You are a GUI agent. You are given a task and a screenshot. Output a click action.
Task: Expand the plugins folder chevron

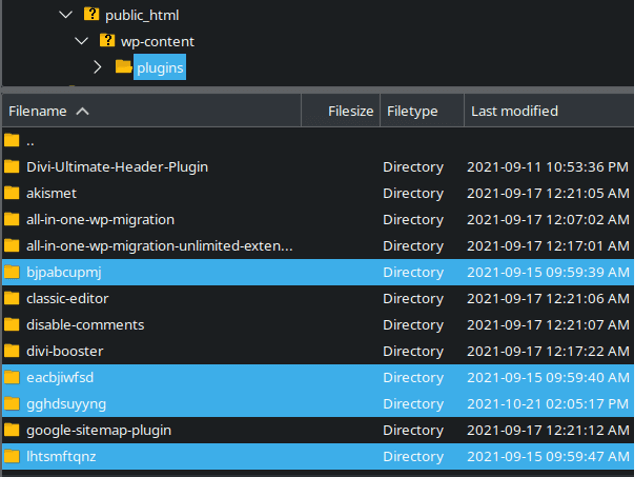97,67
